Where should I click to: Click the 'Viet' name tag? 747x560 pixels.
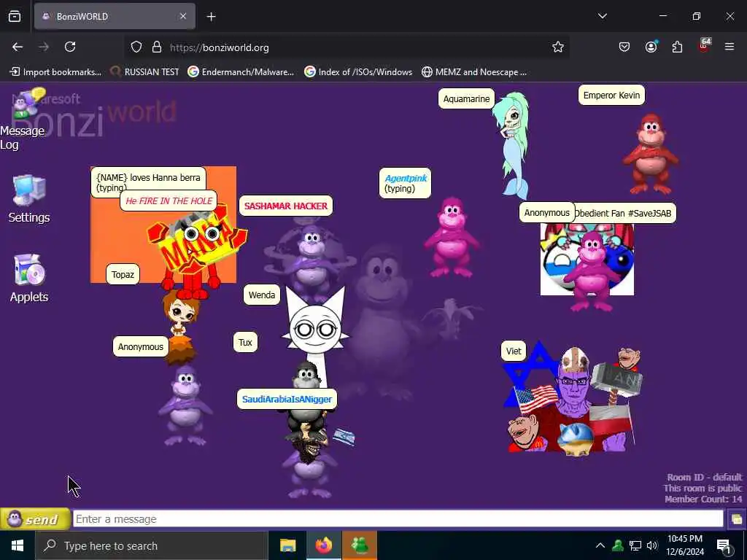tap(513, 351)
